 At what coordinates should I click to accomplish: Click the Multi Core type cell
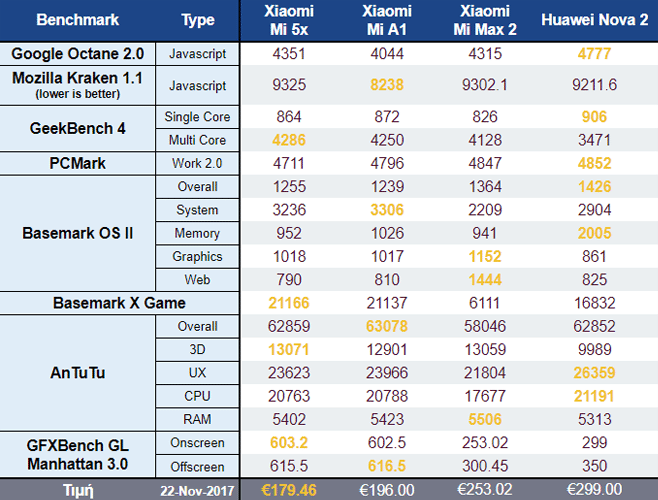(x=197, y=140)
